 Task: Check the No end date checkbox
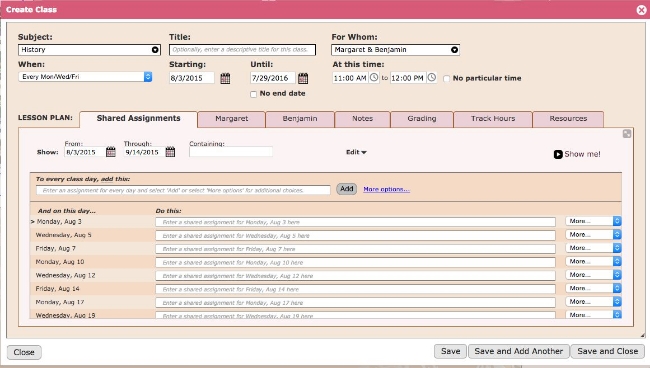pos(253,94)
